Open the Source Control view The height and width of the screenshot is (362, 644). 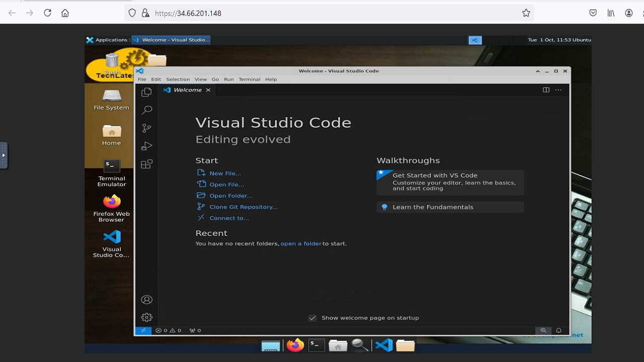[146, 128]
